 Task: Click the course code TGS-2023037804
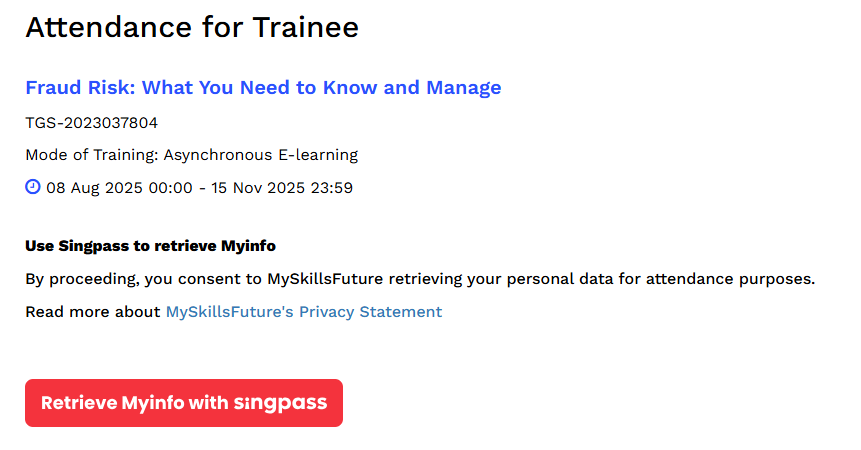pos(91,123)
